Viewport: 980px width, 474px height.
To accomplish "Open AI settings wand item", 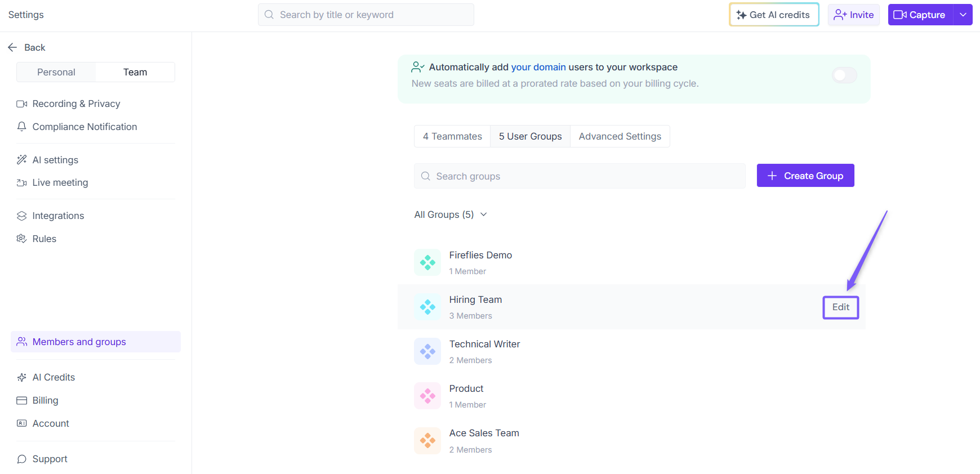I will tap(55, 160).
